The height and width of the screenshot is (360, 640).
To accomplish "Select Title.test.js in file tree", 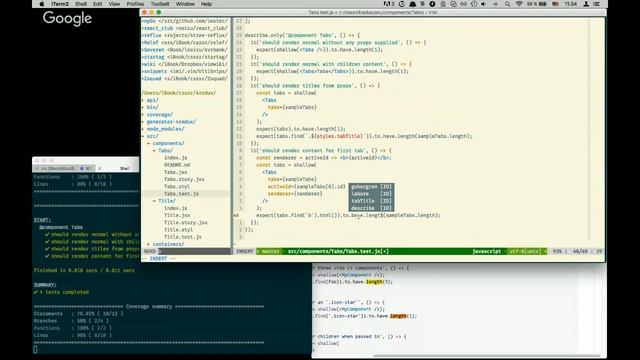I will pyautogui.click(x=183, y=237).
